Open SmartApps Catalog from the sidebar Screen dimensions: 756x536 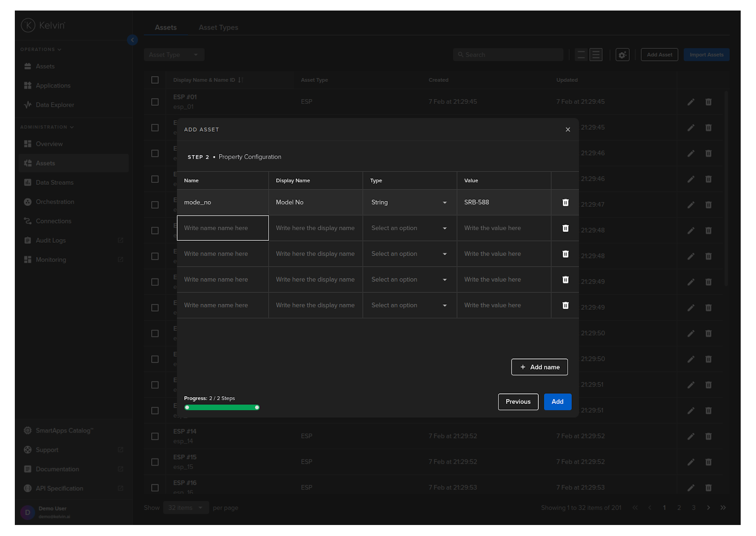coord(64,431)
